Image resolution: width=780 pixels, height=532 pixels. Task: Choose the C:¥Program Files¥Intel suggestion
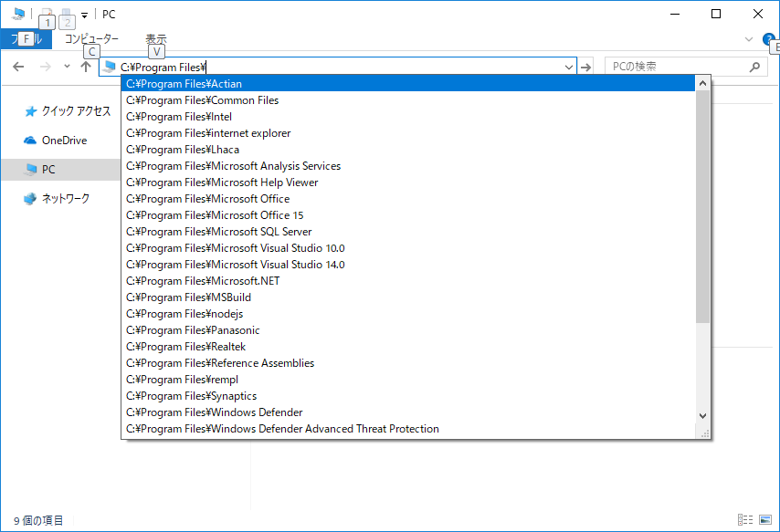pyautogui.click(x=408, y=116)
